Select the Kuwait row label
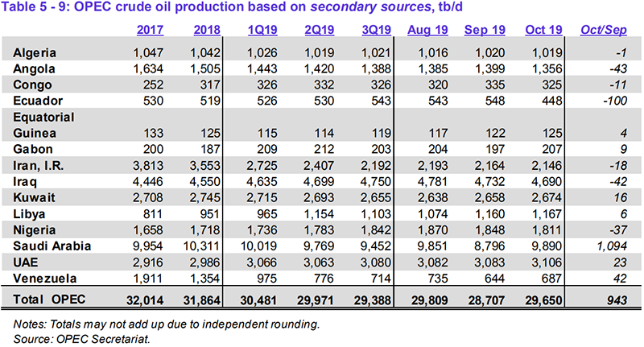The height and width of the screenshot is (347, 644). 34,197
